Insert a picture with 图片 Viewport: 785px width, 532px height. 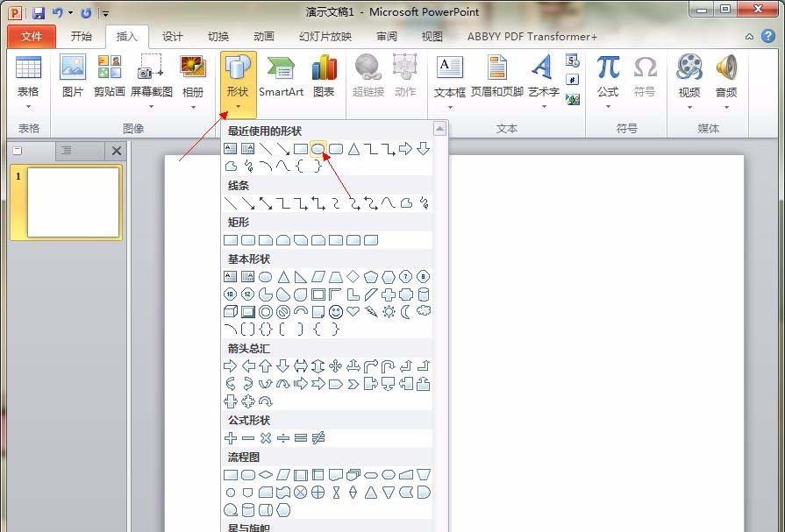[73, 76]
